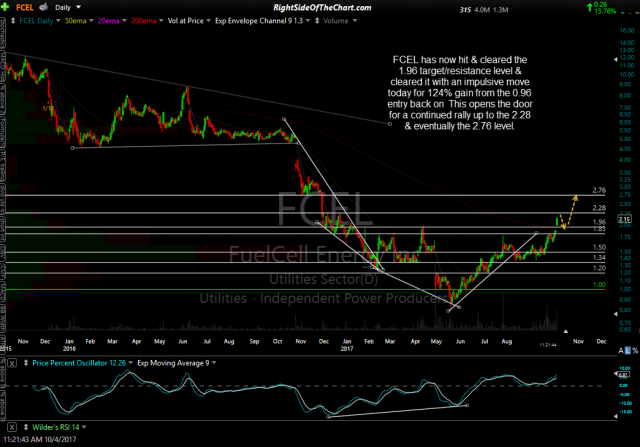Open the Exp Envelope Channel 9 1.3 dropdown

pyautogui.click(x=308, y=20)
